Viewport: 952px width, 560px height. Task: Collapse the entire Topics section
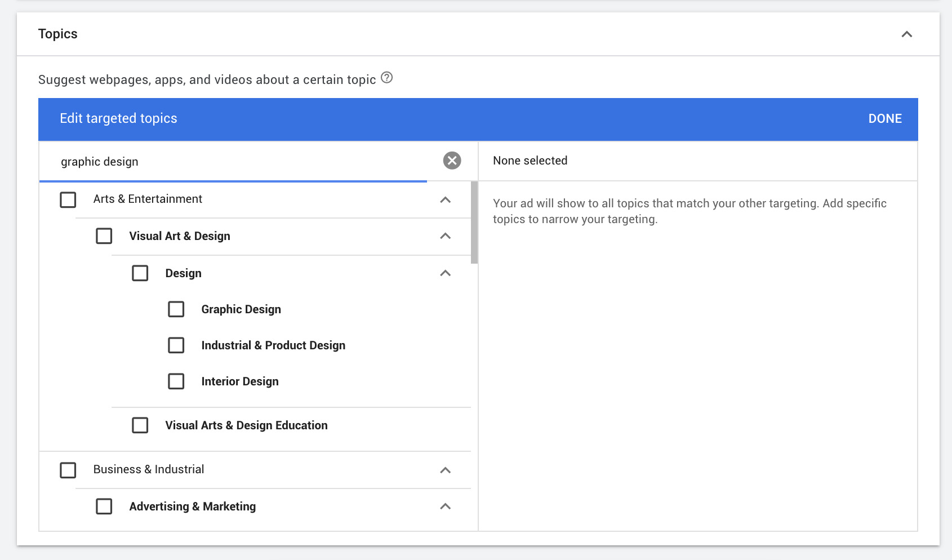(907, 34)
